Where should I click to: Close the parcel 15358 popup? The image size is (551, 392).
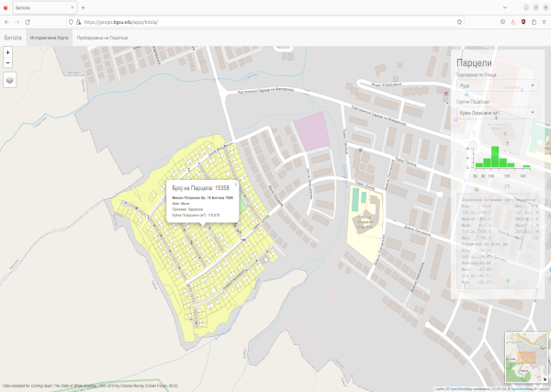235,184
